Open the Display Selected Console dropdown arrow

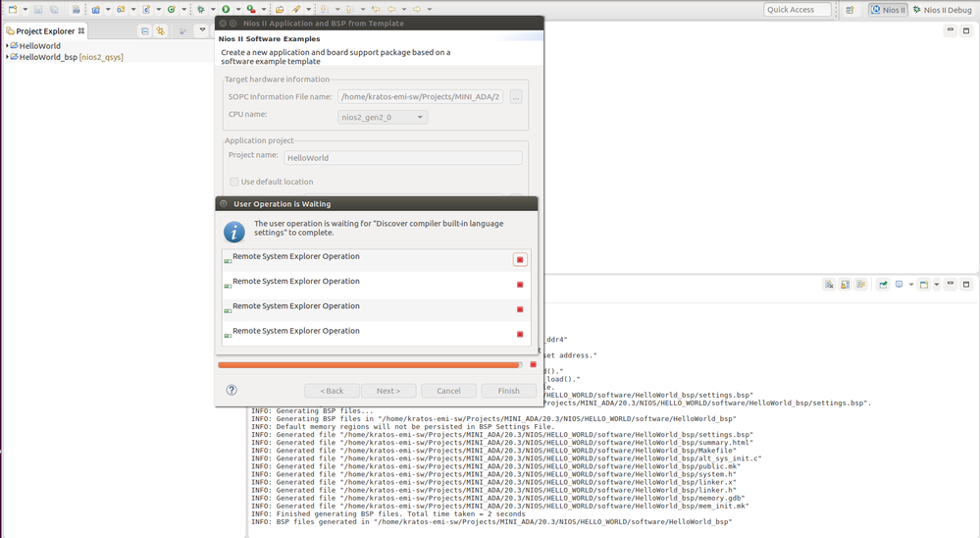[x=911, y=285]
